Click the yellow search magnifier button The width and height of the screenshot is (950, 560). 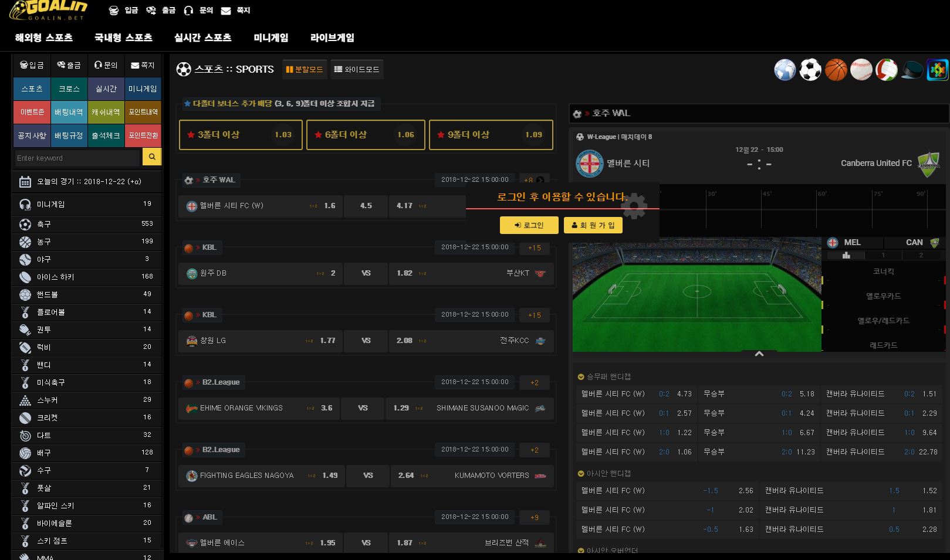(x=152, y=157)
